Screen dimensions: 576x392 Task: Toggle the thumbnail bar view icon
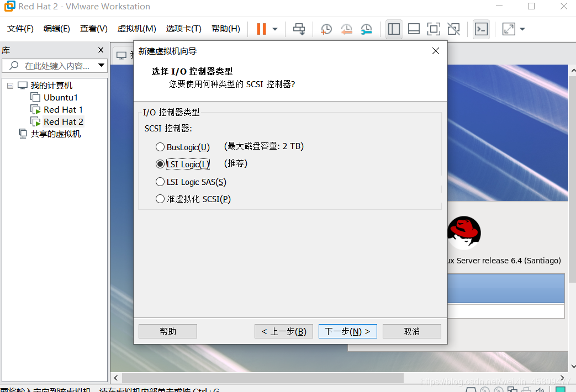[x=414, y=29]
